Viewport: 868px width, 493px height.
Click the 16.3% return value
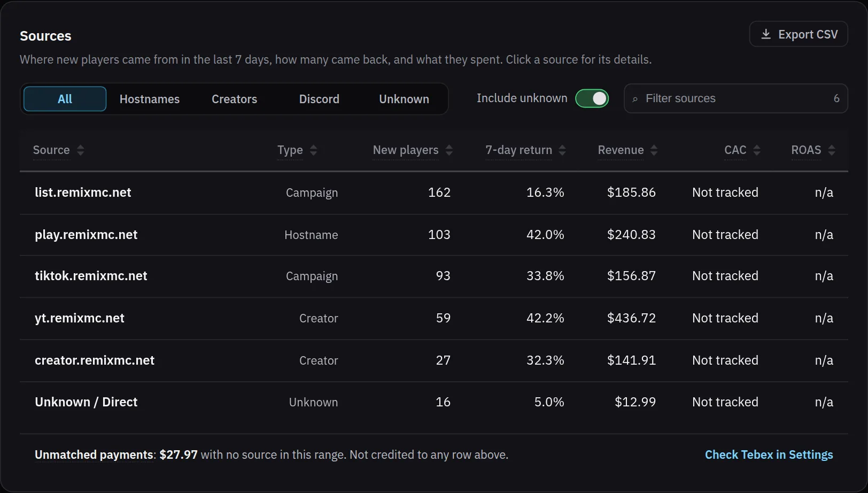click(x=545, y=192)
